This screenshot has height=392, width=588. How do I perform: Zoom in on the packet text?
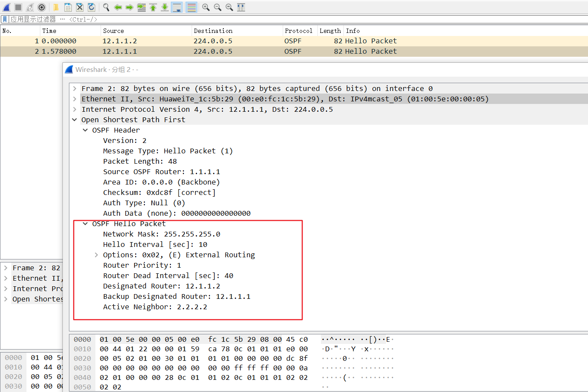coord(205,7)
